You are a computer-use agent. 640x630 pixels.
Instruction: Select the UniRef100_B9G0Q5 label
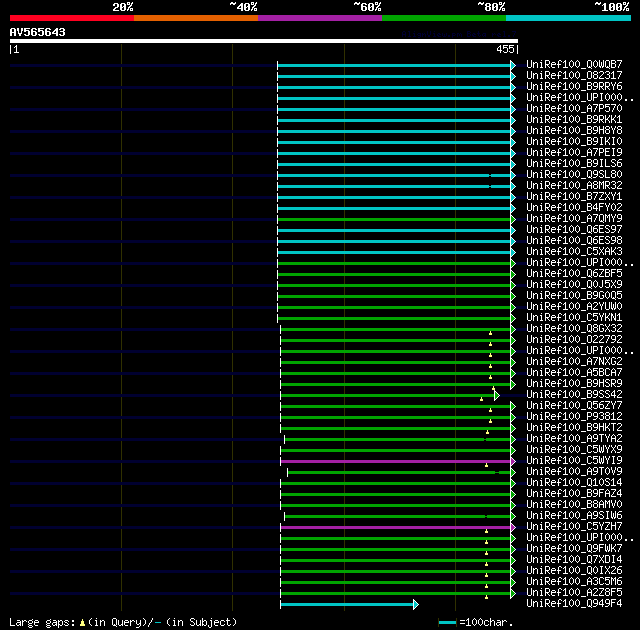point(574,295)
